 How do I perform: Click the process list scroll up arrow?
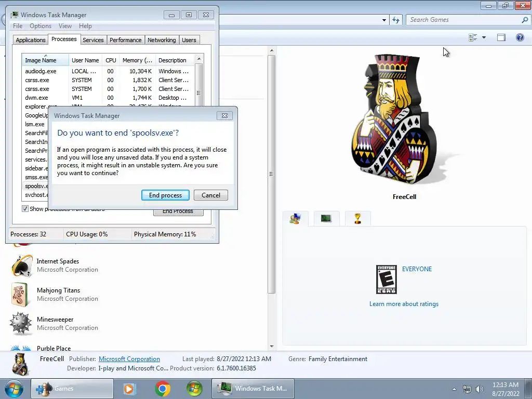tap(199, 59)
